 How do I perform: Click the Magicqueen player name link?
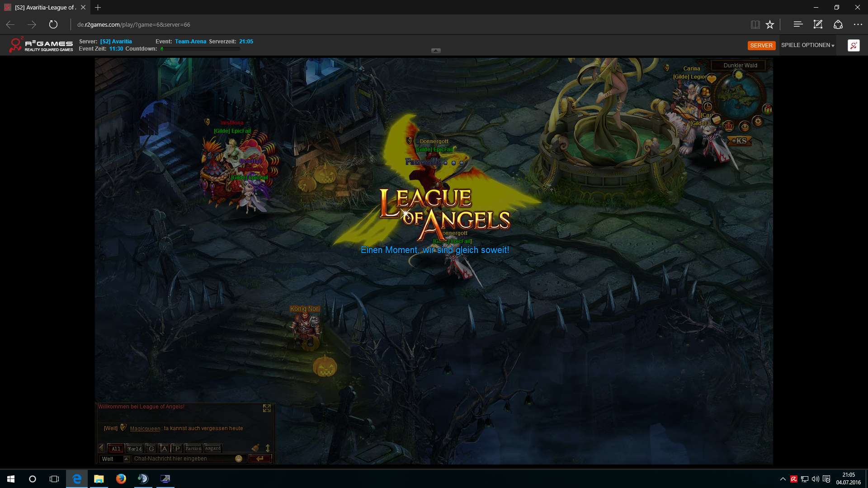pyautogui.click(x=145, y=428)
